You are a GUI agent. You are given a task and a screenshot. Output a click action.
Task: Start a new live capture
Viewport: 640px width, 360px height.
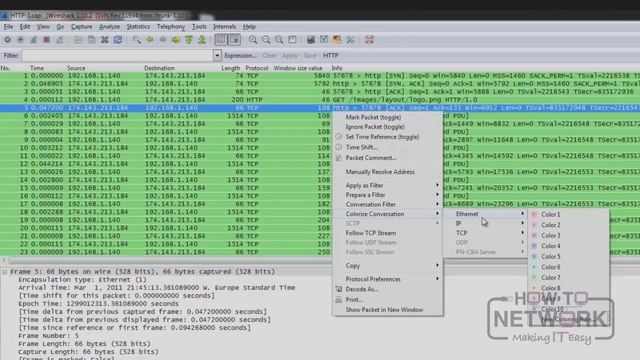click(33, 40)
